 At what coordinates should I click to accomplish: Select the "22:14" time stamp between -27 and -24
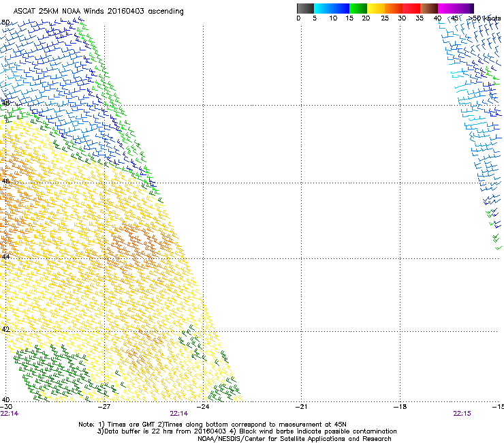click(178, 414)
